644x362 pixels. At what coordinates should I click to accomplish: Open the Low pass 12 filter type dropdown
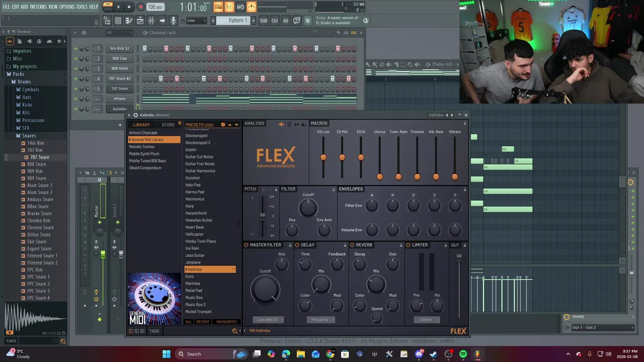(268, 319)
